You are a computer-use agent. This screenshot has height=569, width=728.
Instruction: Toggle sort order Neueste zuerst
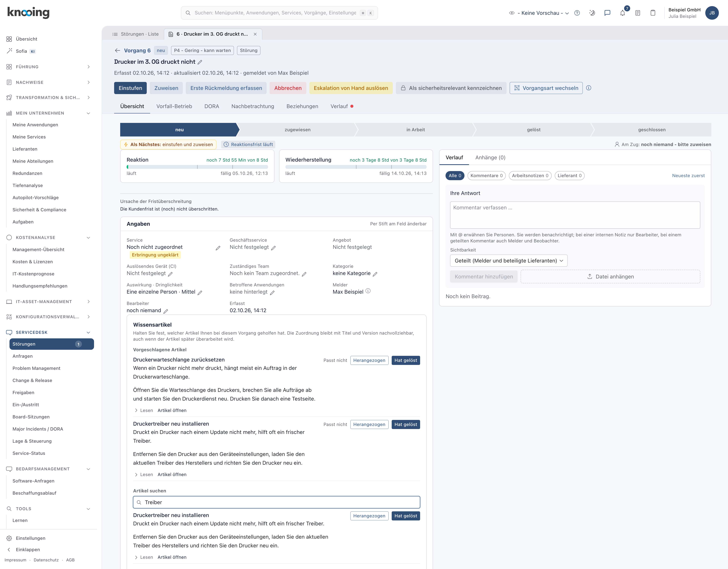pyautogui.click(x=688, y=176)
